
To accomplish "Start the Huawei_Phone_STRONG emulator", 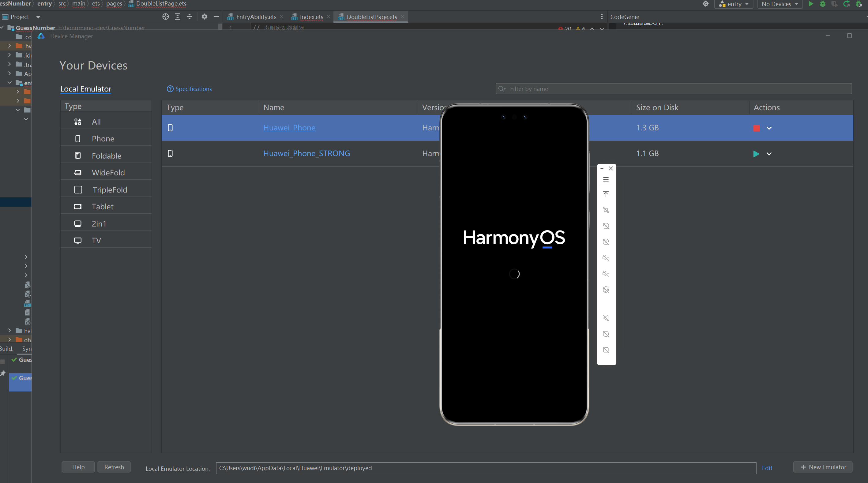I will (756, 154).
